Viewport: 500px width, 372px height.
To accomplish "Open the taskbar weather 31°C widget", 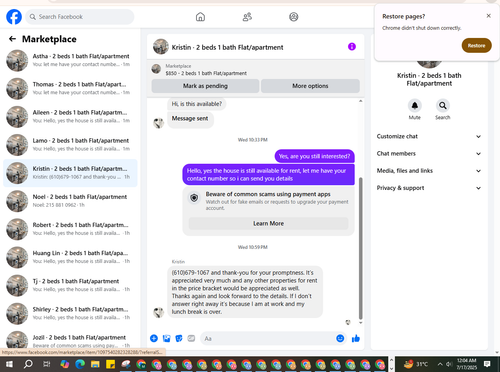I will pyautogui.click(x=415, y=364).
